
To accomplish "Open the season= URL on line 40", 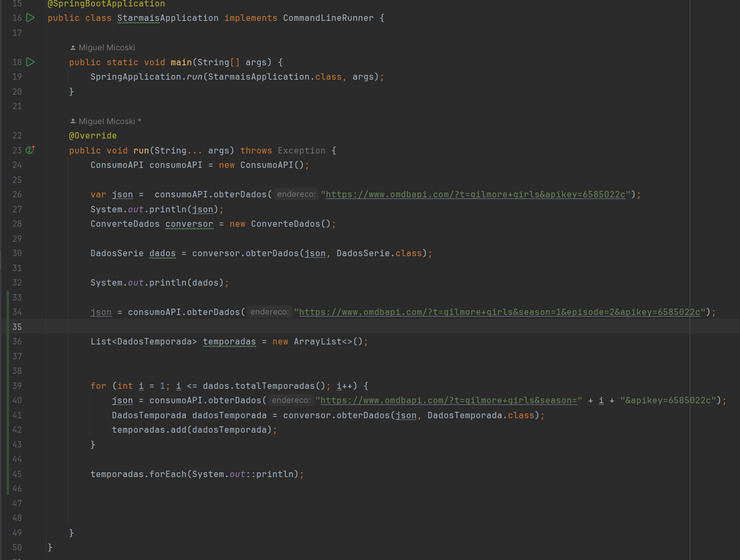I will (x=448, y=401).
